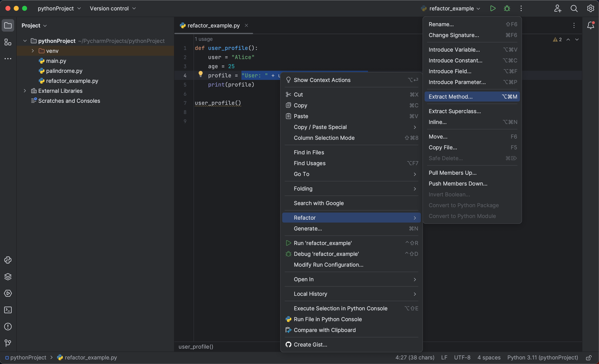Image resolution: width=599 pixels, height=364 pixels.
Task: Open the Structure tool window icon
Action: point(8,42)
